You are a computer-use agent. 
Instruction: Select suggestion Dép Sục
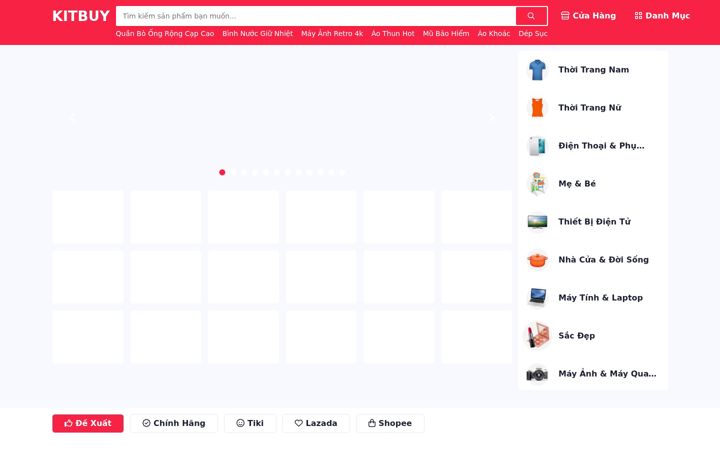[533, 34]
